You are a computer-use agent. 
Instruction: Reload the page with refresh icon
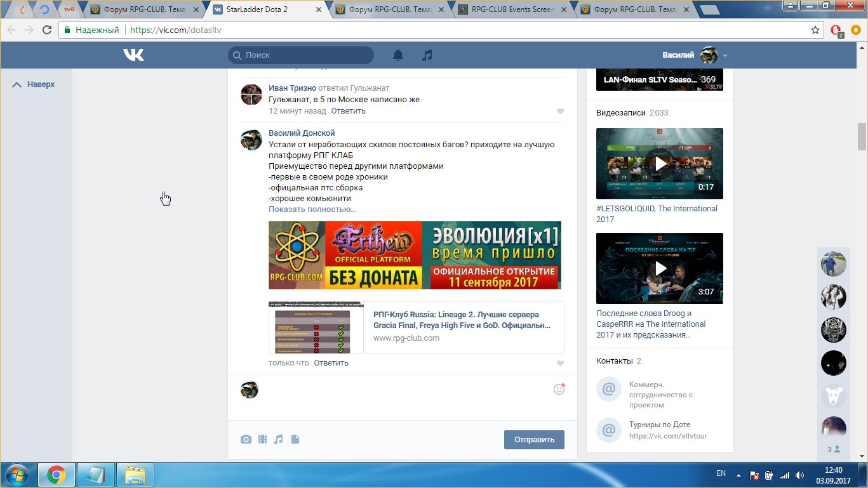(47, 30)
